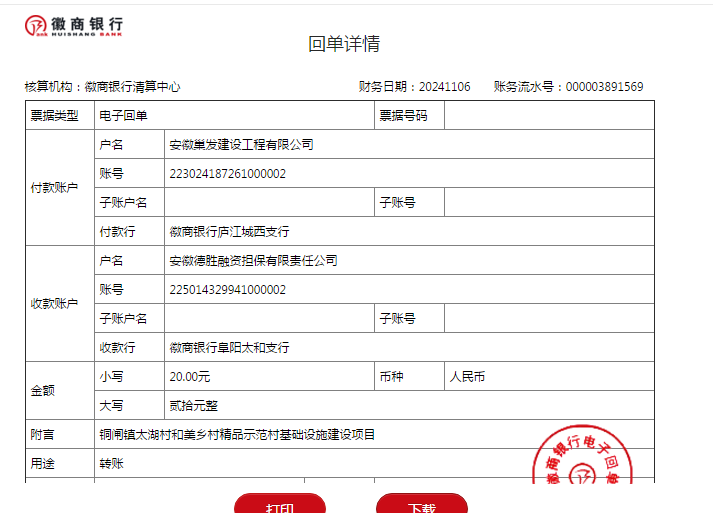Click payer account number 223024187261000002
The image size is (713, 513).
[228, 174]
